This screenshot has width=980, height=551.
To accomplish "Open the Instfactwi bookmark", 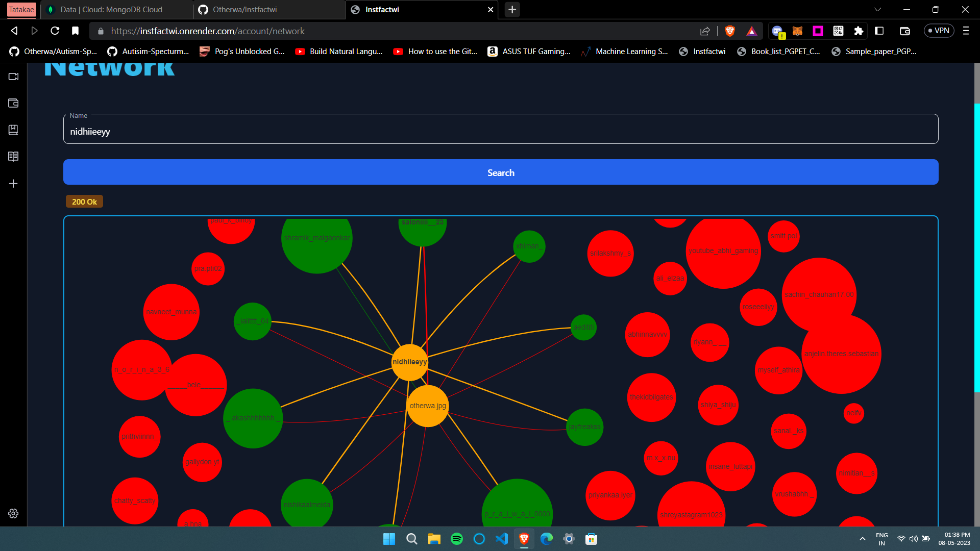I will pyautogui.click(x=703, y=52).
